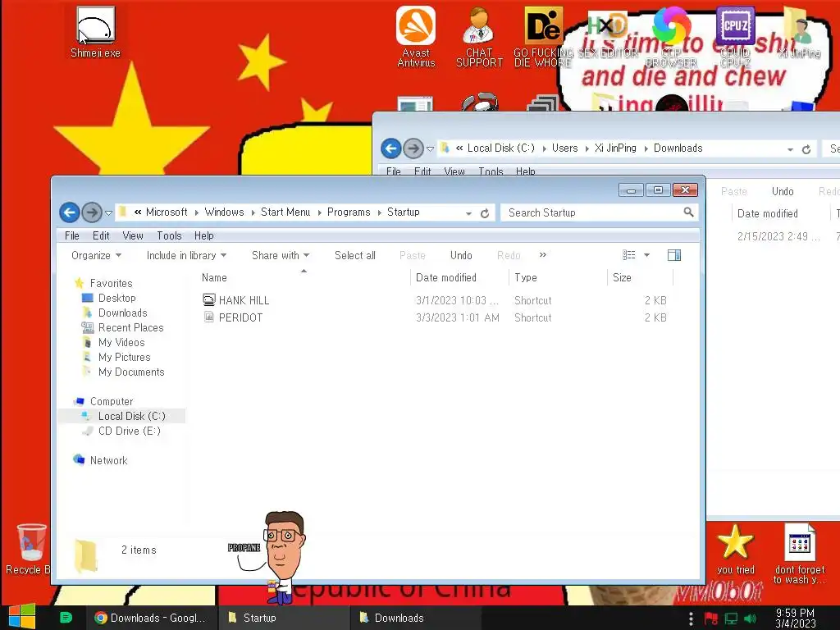The height and width of the screenshot is (630, 840).
Task: Open the green taskbar app icon
Action: click(x=66, y=618)
